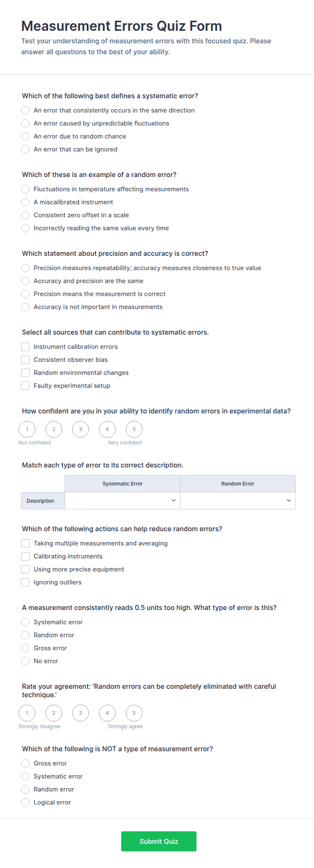314x868 pixels.
Task: Expand the Random Error description dropdown
Action: [238, 501]
